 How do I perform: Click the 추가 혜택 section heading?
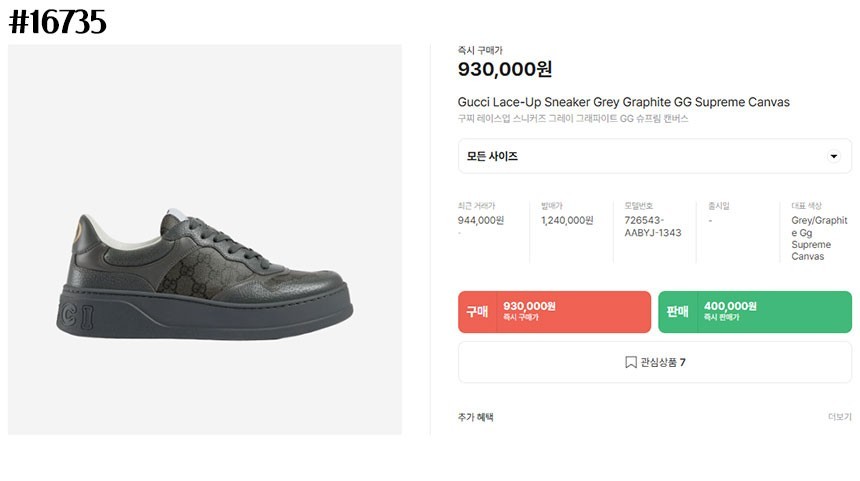[x=475, y=417]
